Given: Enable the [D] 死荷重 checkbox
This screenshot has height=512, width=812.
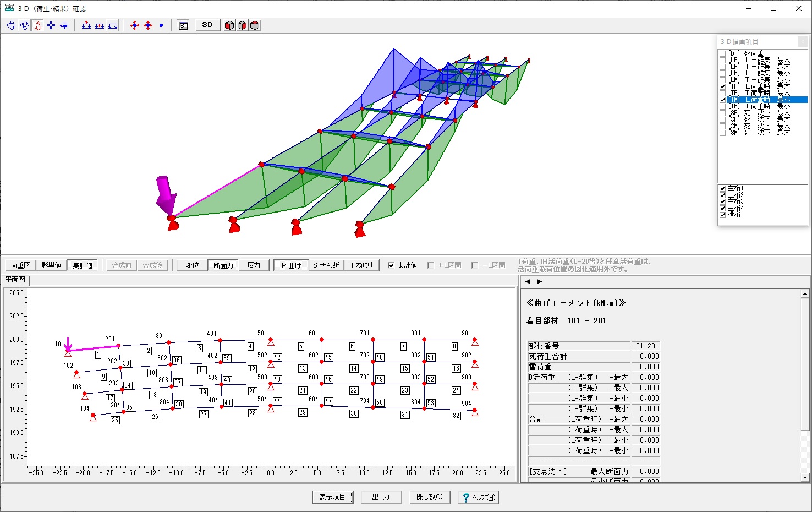Looking at the screenshot, I should (722, 53).
